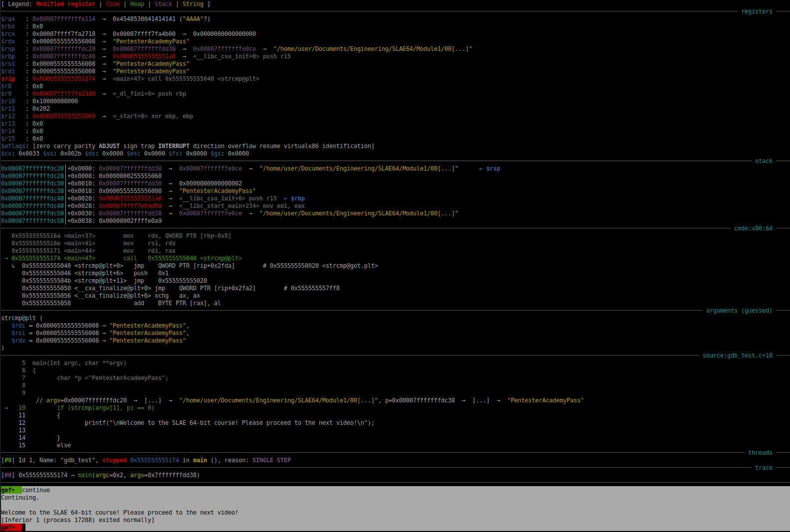The image size is (790, 532).
Task: Click the 'arguments (guessed)' section title
Action: (739, 311)
